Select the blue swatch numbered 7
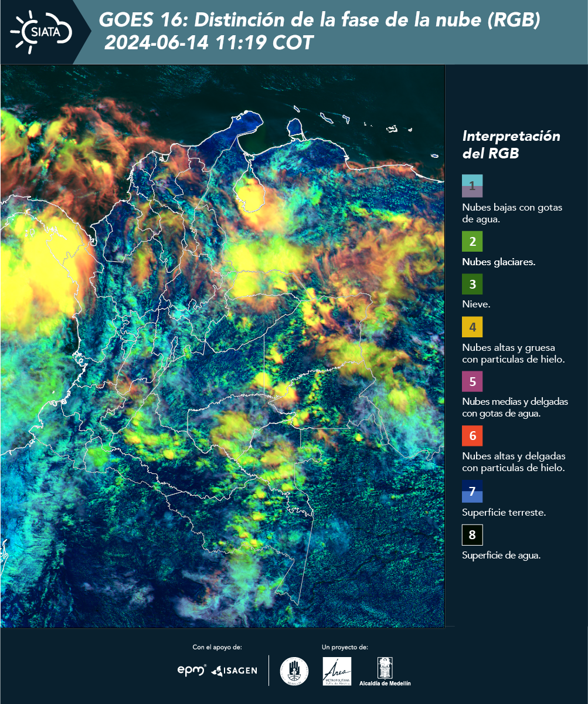This screenshot has height=704, width=588. click(x=472, y=491)
